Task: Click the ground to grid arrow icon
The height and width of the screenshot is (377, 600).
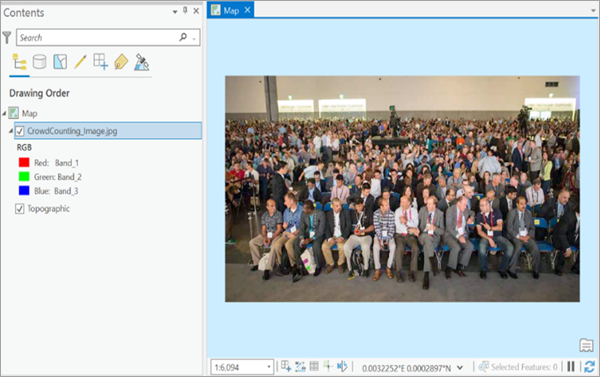Action: tap(342, 366)
